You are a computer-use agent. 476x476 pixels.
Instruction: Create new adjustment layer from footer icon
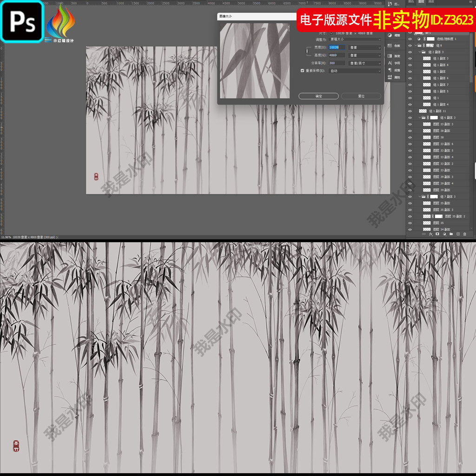(444, 234)
